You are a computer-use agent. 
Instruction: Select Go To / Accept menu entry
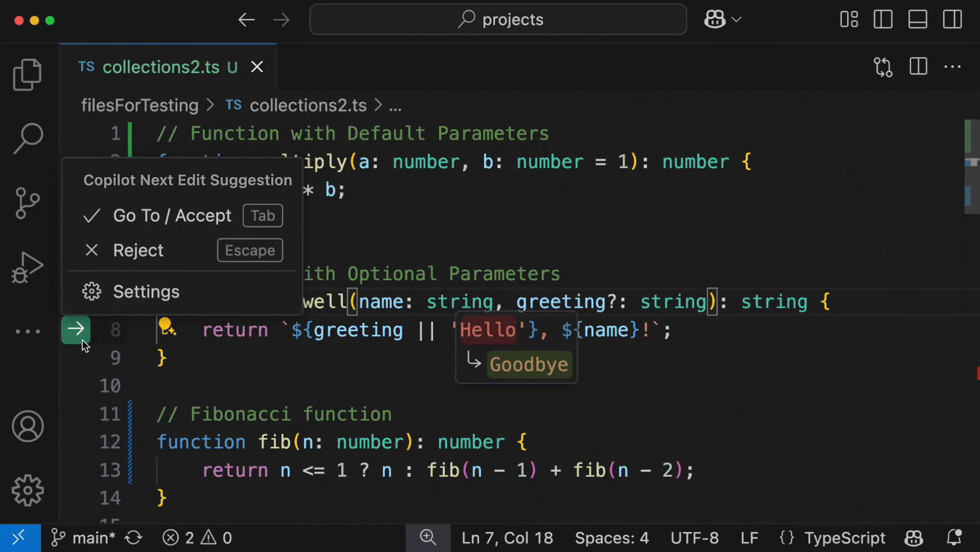pos(172,216)
